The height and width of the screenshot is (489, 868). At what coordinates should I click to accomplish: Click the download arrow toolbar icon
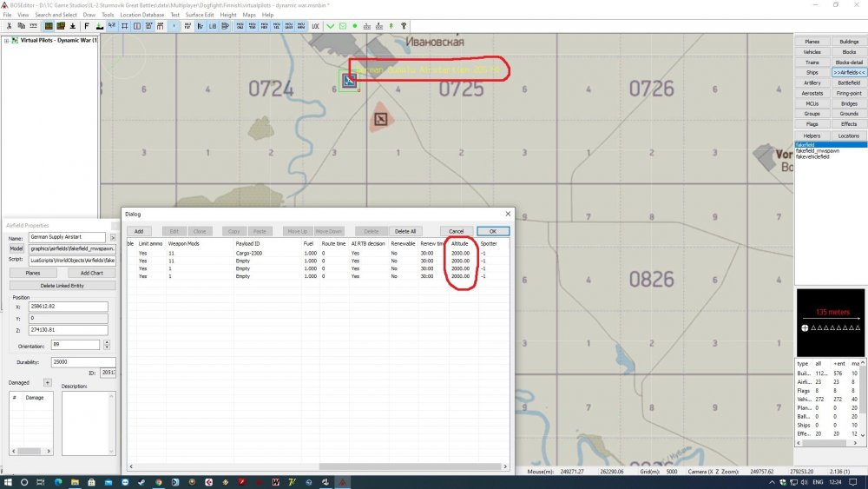click(x=73, y=26)
